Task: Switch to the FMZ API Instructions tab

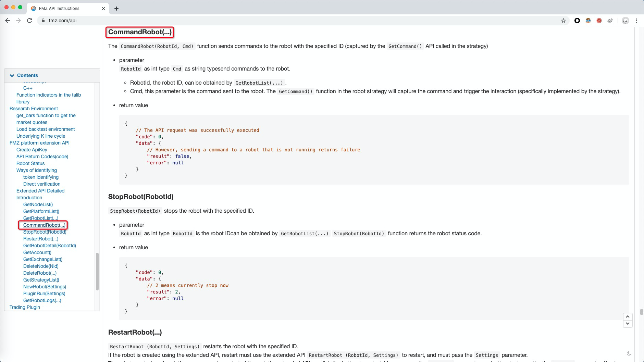Action: (59, 8)
